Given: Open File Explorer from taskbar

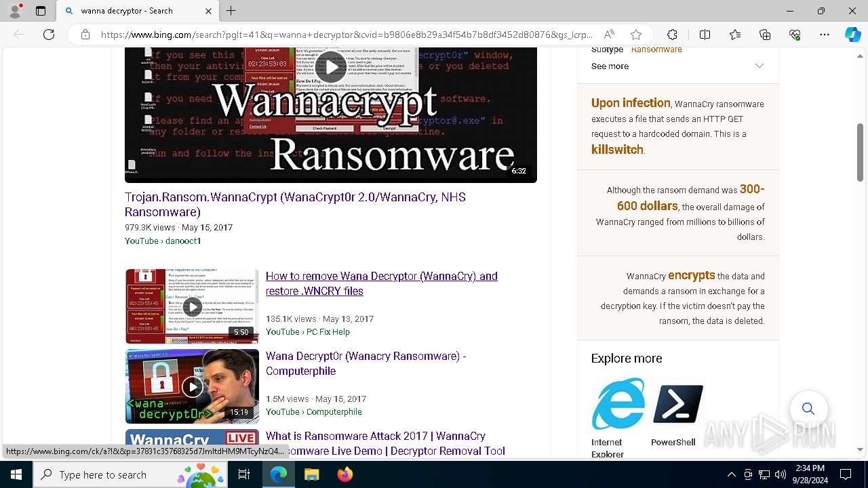Looking at the screenshot, I should tap(311, 474).
